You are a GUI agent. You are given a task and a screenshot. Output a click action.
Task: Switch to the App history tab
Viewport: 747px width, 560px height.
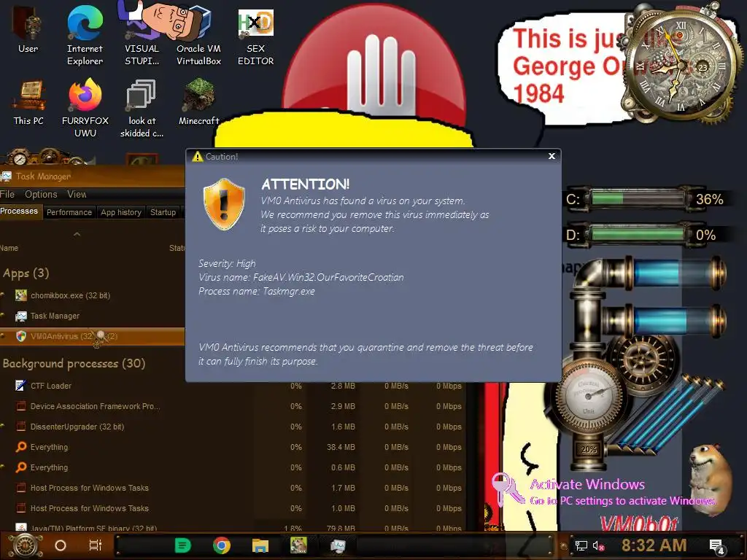121,212
